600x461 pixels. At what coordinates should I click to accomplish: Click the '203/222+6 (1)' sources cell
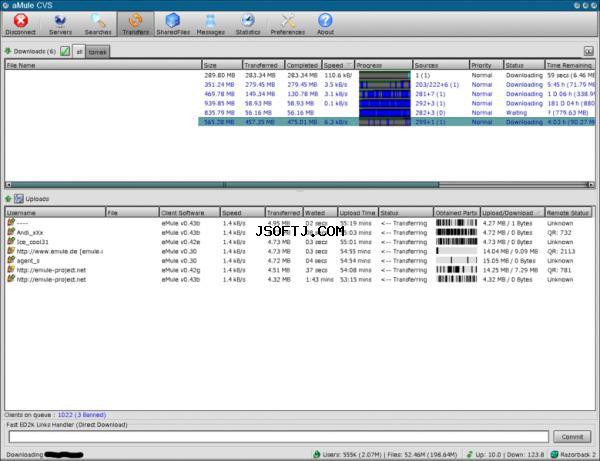pyautogui.click(x=437, y=85)
